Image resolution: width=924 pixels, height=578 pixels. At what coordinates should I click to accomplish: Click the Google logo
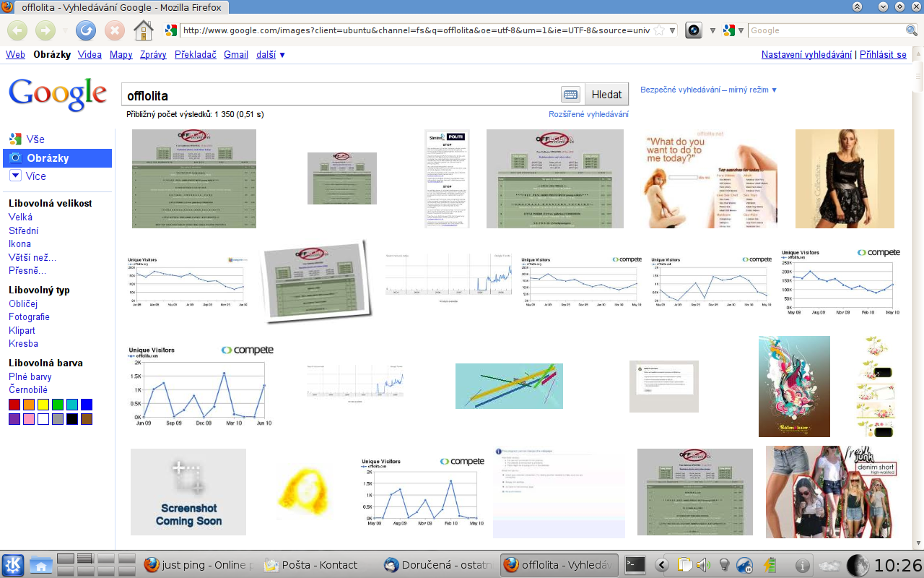pyautogui.click(x=58, y=94)
